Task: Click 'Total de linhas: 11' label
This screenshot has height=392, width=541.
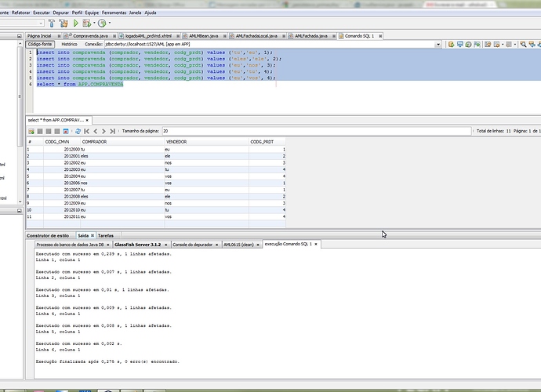Action: pyautogui.click(x=493, y=131)
